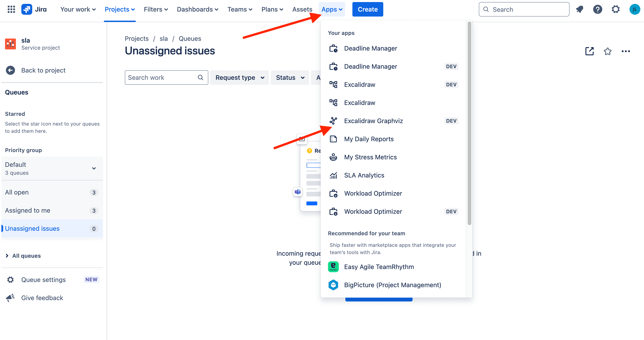
Task: Open SLA Analytics app
Action: click(x=393, y=175)
